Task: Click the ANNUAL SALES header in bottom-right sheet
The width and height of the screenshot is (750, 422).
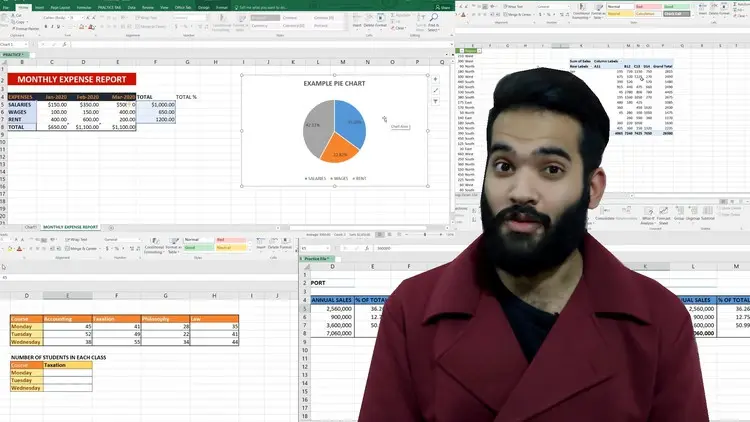Action: pos(332,300)
